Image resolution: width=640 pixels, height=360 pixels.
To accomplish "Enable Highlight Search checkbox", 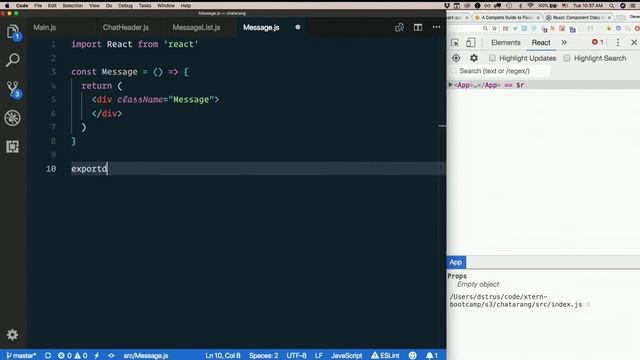I will click(567, 58).
